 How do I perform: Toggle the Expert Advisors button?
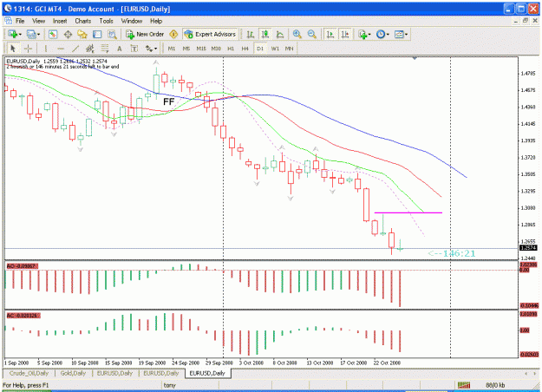pos(210,34)
